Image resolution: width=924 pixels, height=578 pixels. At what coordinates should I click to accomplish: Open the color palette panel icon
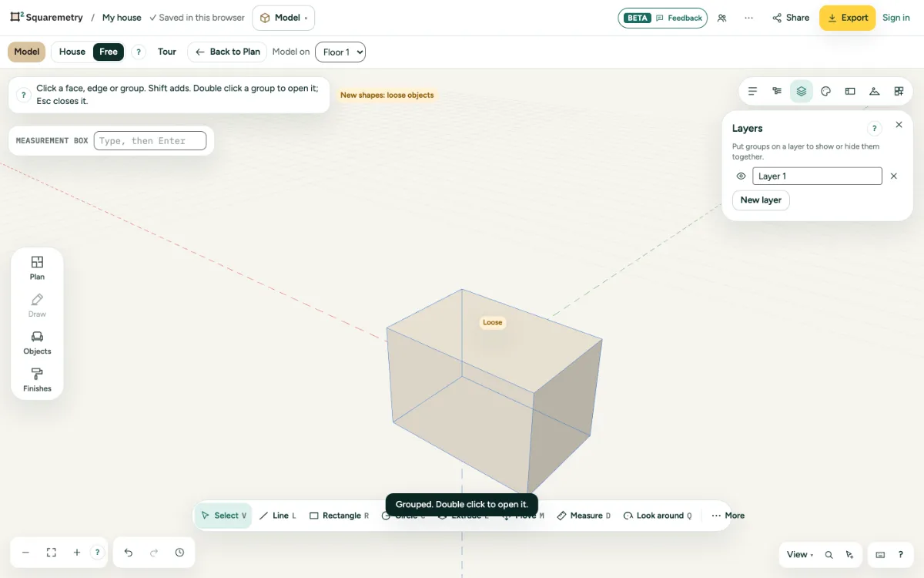click(825, 91)
